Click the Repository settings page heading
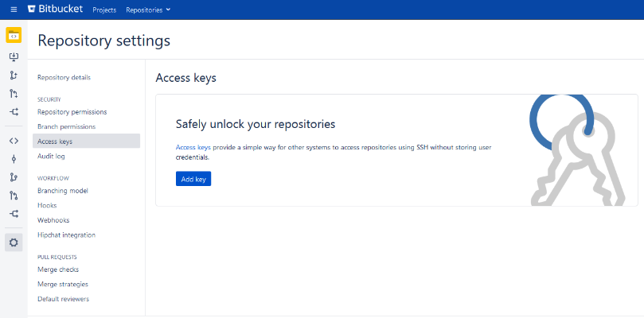This screenshot has width=644, height=318. (104, 41)
